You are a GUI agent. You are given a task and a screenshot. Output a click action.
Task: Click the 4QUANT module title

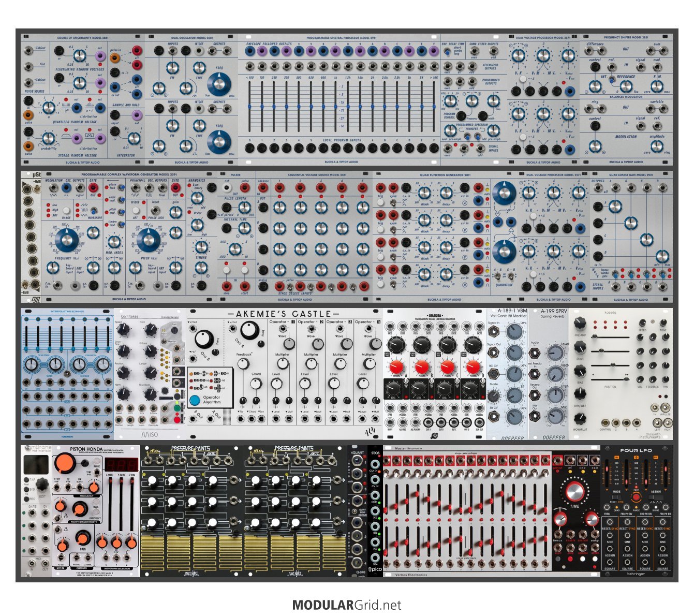(x=357, y=452)
